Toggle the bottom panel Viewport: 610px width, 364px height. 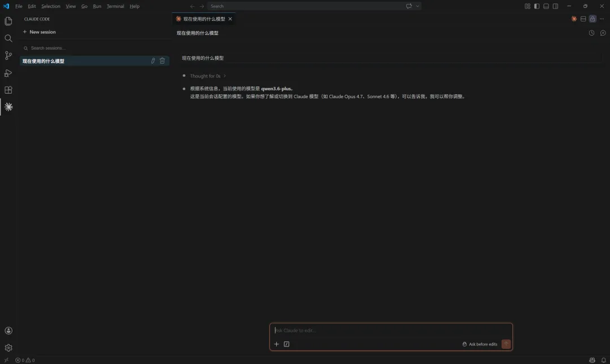click(x=546, y=6)
